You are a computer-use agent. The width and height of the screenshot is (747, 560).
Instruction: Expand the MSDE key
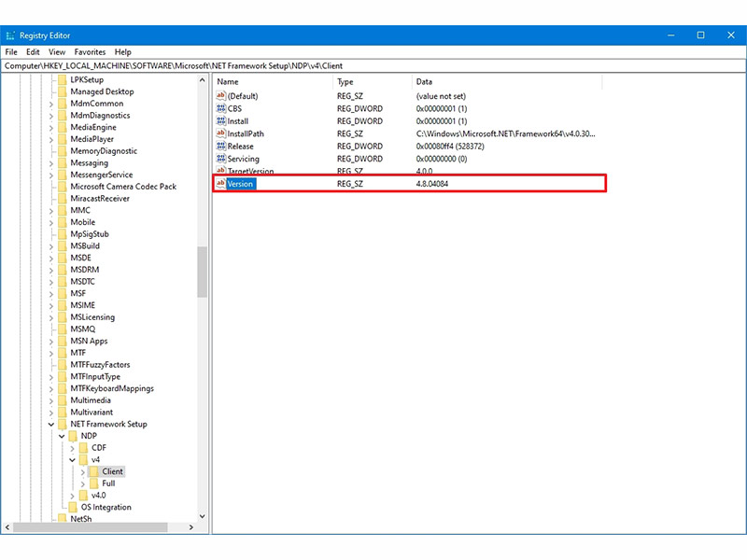51,259
